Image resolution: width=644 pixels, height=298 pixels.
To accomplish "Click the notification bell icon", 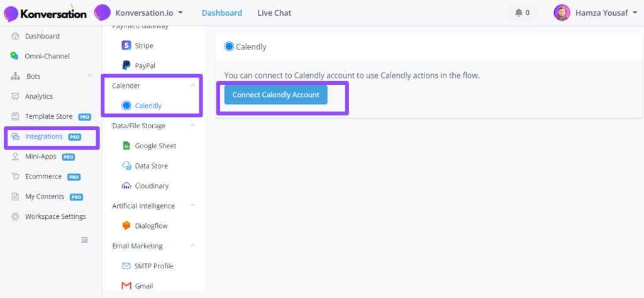I will 519,13.
